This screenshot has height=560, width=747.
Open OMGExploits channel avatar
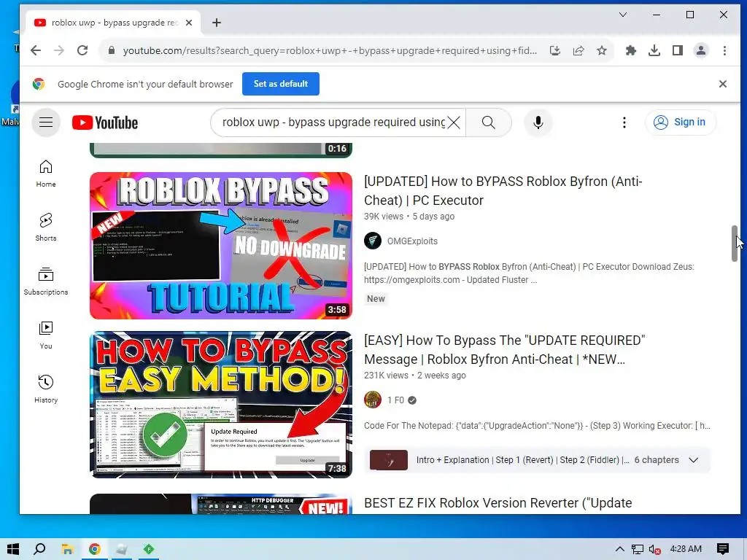[x=373, y=241]
